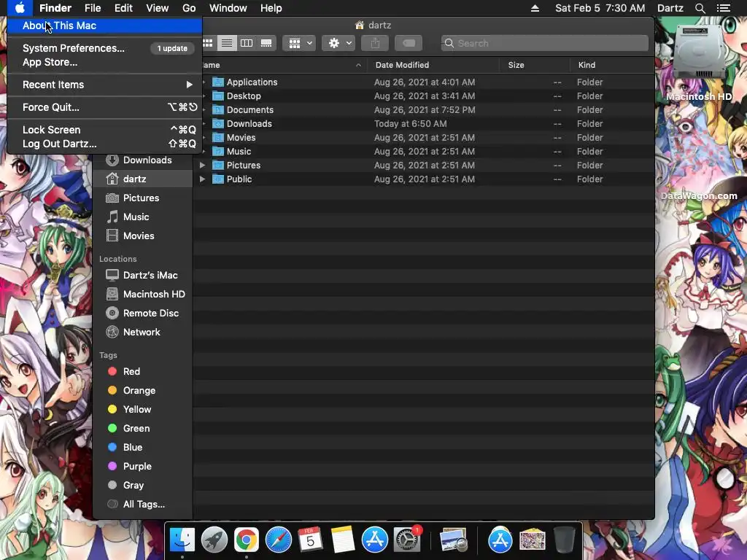
Task: Open Movies in the sidebar
Action: [x=143, y=236]
